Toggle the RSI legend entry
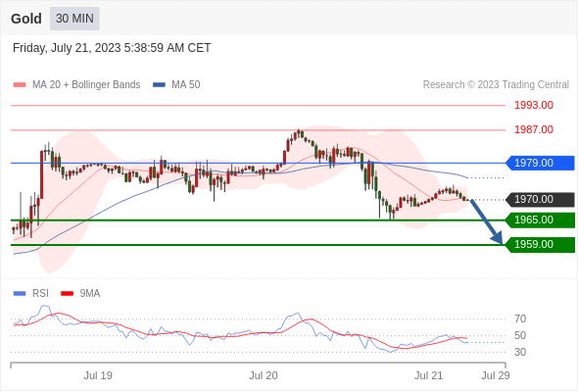 coord(31,294)
